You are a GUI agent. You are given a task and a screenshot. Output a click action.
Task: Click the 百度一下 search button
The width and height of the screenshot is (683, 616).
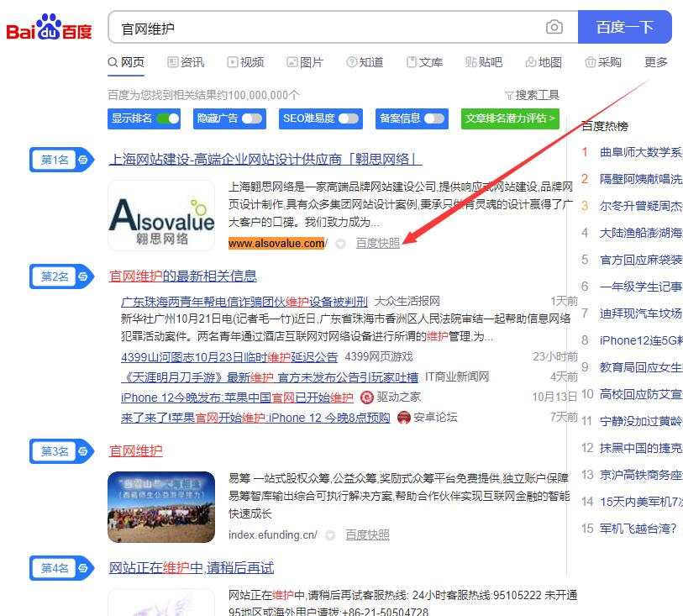coord(625,27)
